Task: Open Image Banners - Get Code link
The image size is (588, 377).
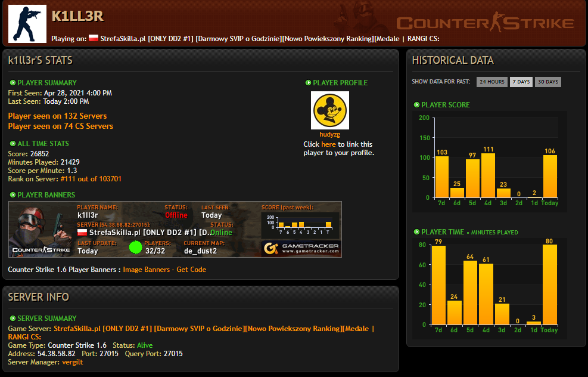Action: pos(164,270)
